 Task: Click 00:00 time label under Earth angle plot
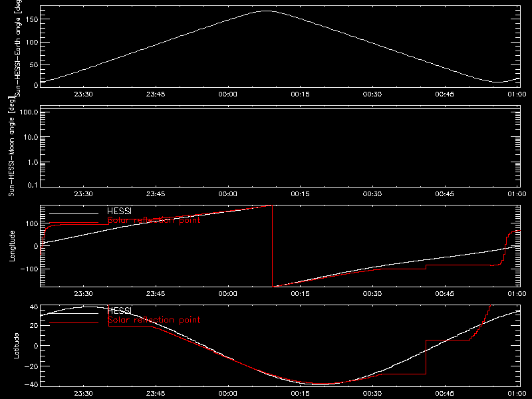227,94
